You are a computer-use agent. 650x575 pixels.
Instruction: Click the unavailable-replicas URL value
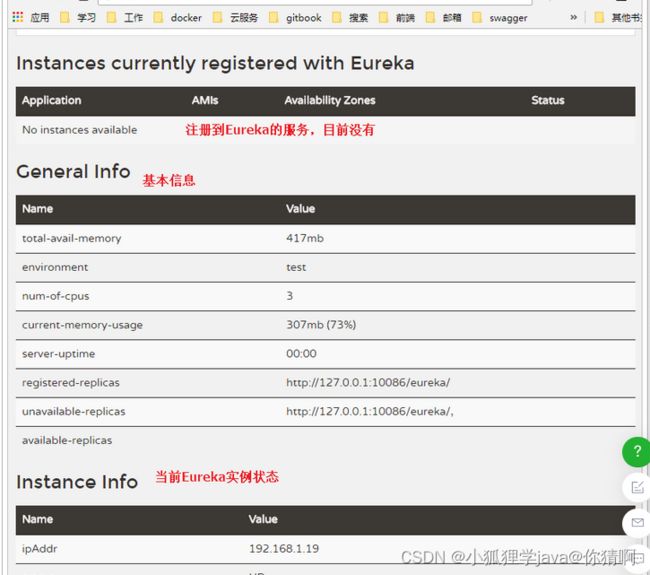pyautogui.click(x=370, y=412)
